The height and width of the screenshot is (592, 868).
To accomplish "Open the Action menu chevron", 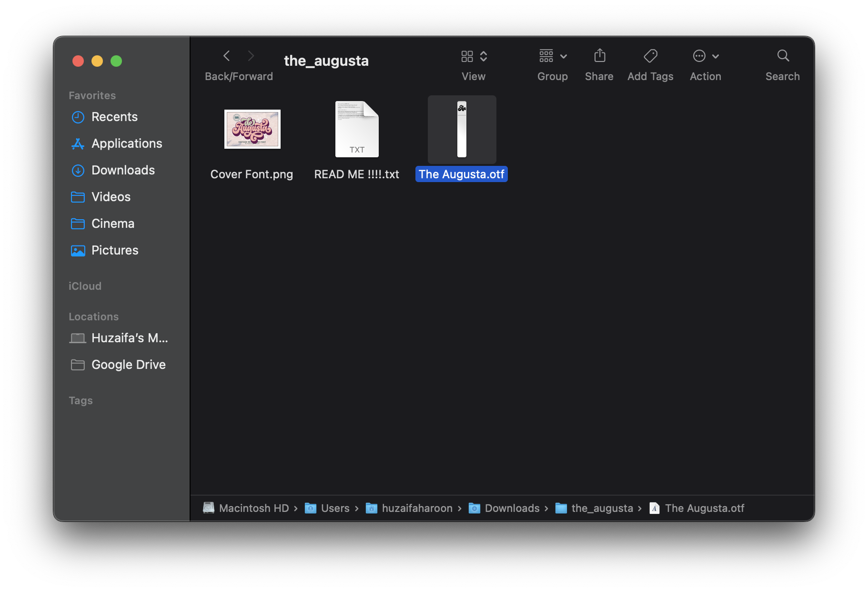I will click(x=715, y=56).
